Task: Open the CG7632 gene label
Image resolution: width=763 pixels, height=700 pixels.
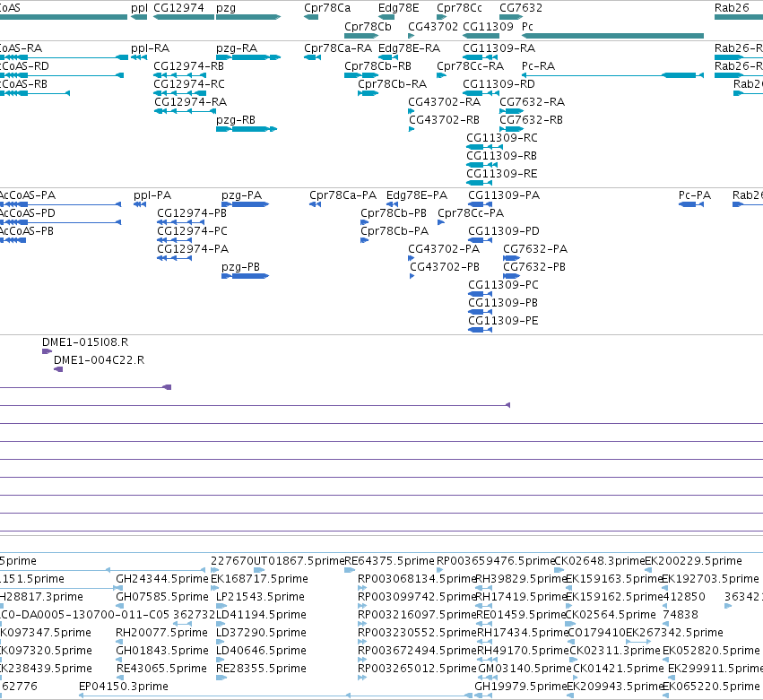Action: 521,8
